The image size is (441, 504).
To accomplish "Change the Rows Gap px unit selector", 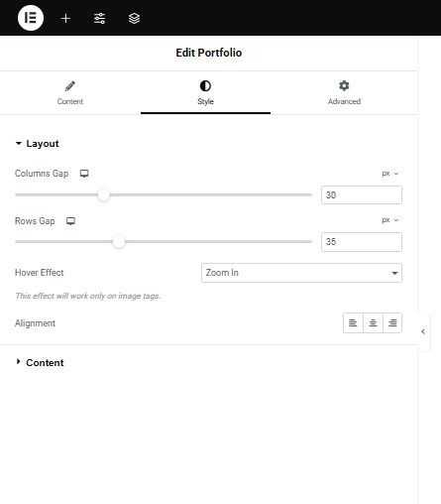I will (x=390, y=220).
